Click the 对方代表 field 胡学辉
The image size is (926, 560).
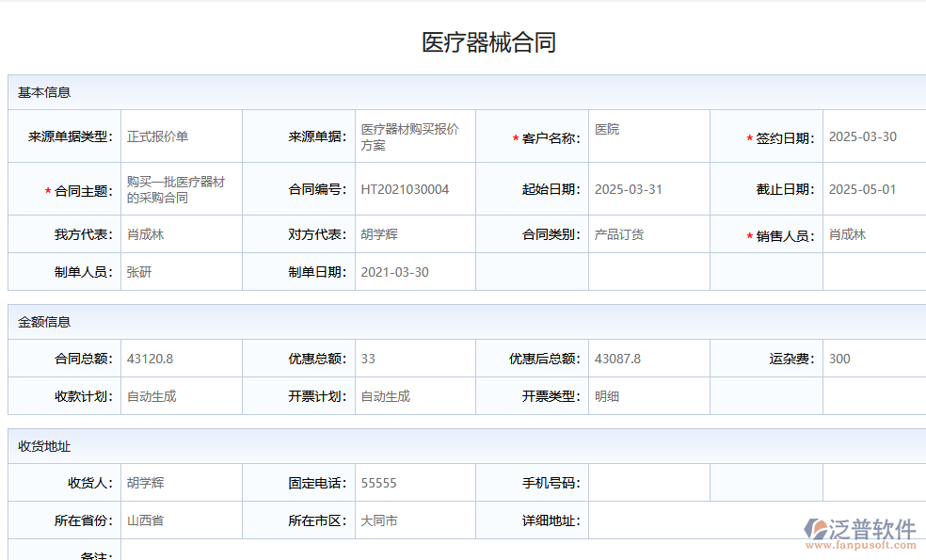(415, 234)
